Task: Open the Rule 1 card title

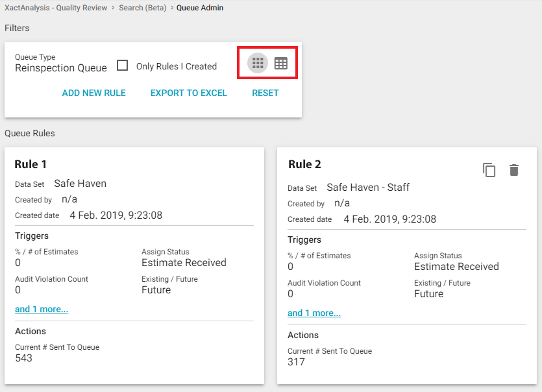Action: tap(31, 164)
